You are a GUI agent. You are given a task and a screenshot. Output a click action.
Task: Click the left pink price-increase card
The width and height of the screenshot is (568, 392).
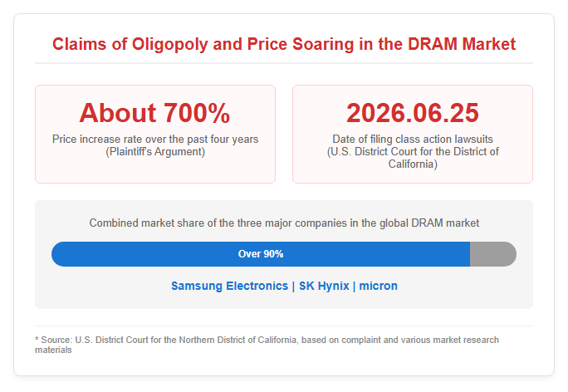click(155, 134)
